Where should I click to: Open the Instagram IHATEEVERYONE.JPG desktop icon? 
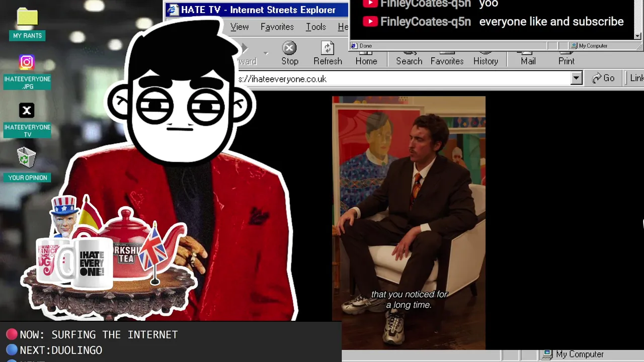point(27,72)
